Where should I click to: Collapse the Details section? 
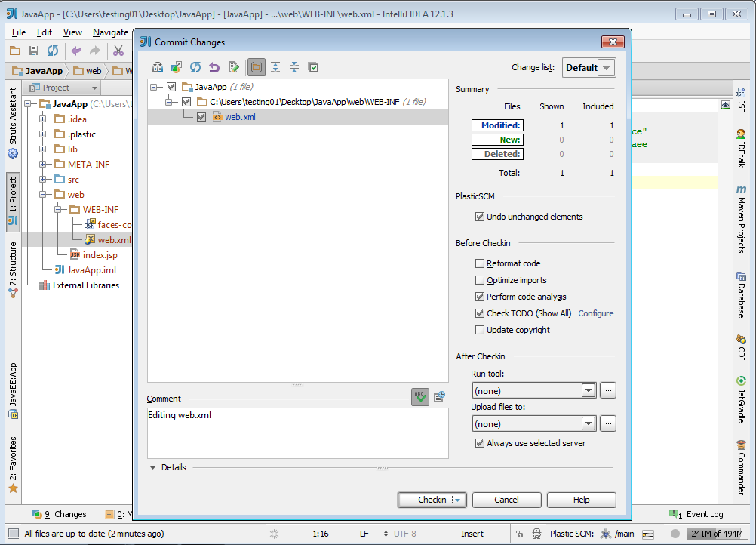[153, 467]
